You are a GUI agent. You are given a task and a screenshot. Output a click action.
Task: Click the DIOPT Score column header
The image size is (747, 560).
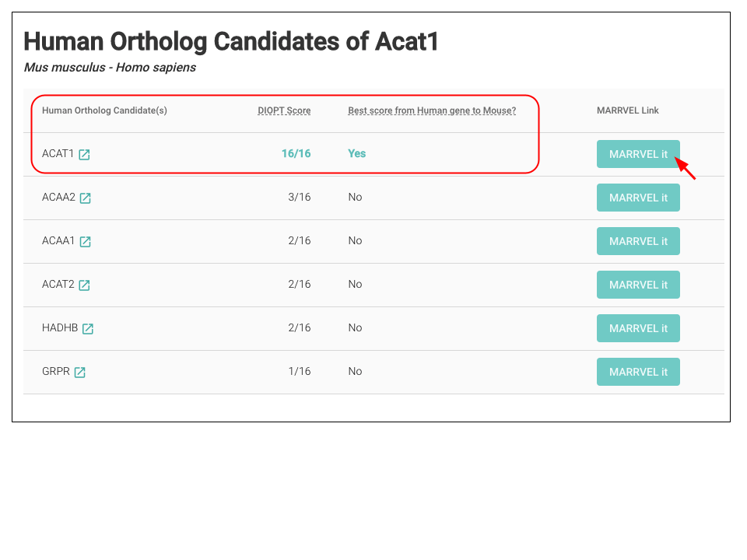pos(284,110)
